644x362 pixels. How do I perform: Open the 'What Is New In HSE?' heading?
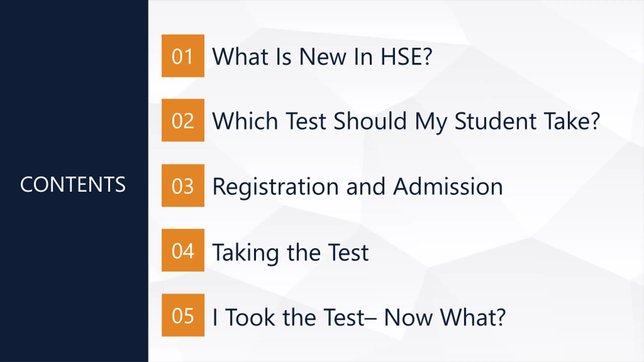(322, 57)
